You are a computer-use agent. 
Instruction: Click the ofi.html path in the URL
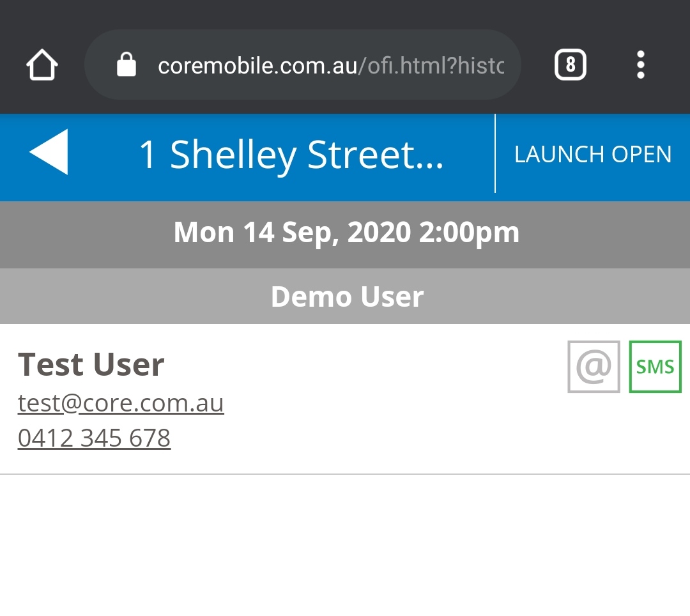click(x=402, y=66)
